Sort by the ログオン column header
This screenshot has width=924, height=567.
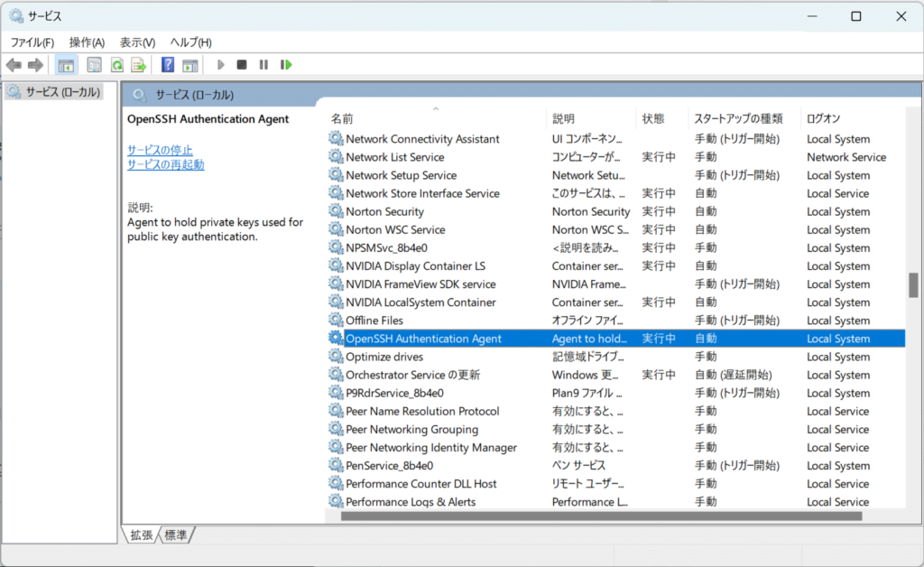pos(854,118)
